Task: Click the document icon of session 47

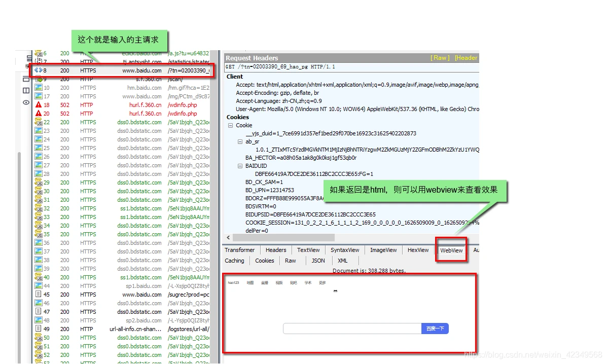Action: [39, 312]
